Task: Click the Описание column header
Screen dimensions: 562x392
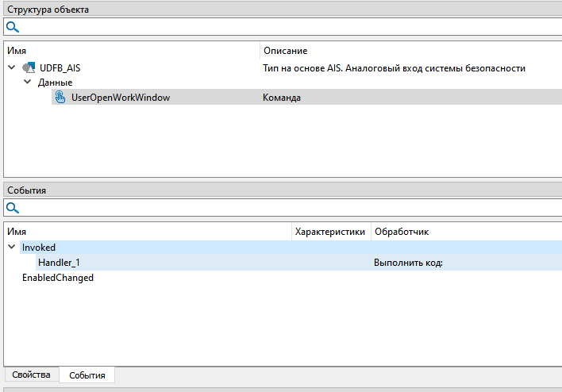Action: pyautogui.click(x=285, y=51)
